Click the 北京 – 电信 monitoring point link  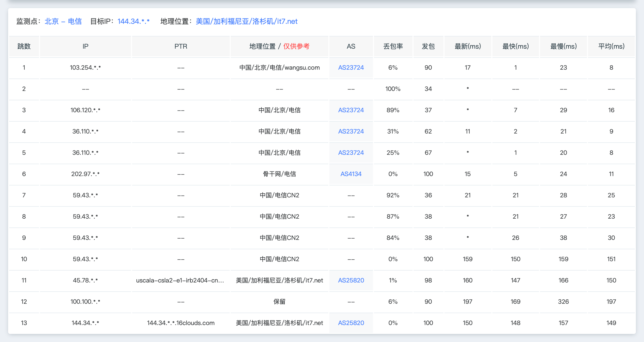tap(63, 22)
